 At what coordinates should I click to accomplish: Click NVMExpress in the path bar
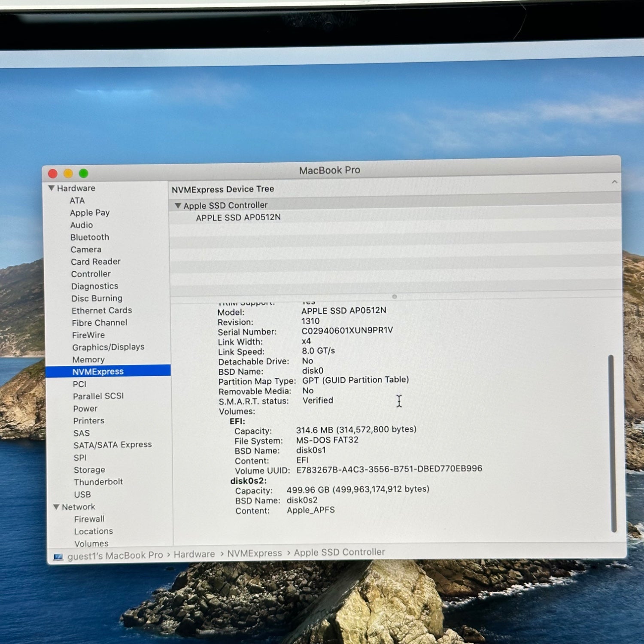(255, 553)
